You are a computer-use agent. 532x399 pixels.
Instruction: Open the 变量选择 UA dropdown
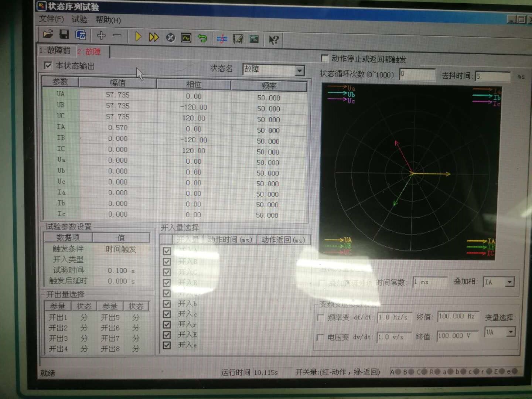pos(511,332)
